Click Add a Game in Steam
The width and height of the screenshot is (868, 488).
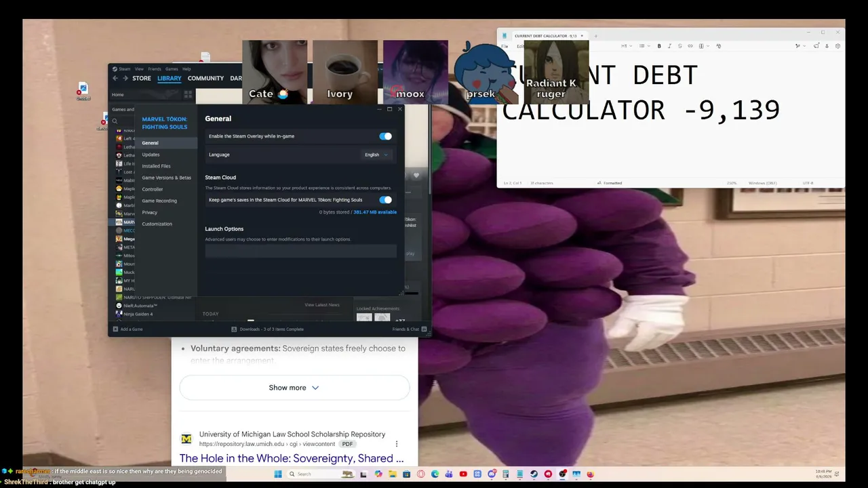tap(127, 329)
